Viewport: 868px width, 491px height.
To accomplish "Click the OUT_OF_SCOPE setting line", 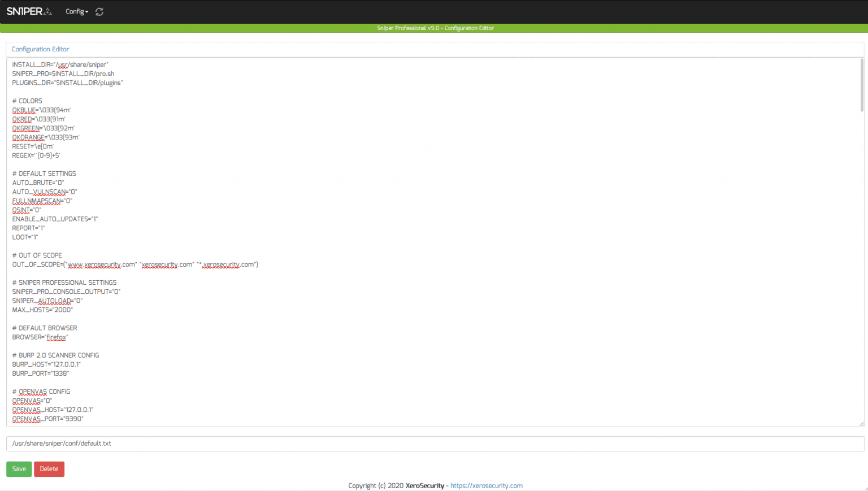I will point(135,264).
